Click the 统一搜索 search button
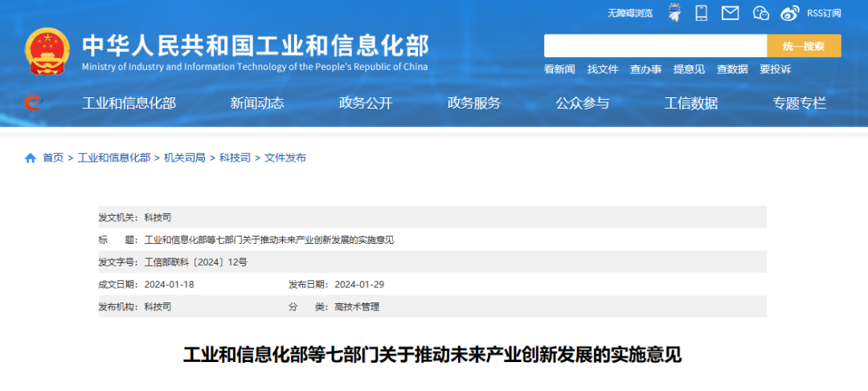This screenshot has height=391, width=868. [x=804, y=45]
